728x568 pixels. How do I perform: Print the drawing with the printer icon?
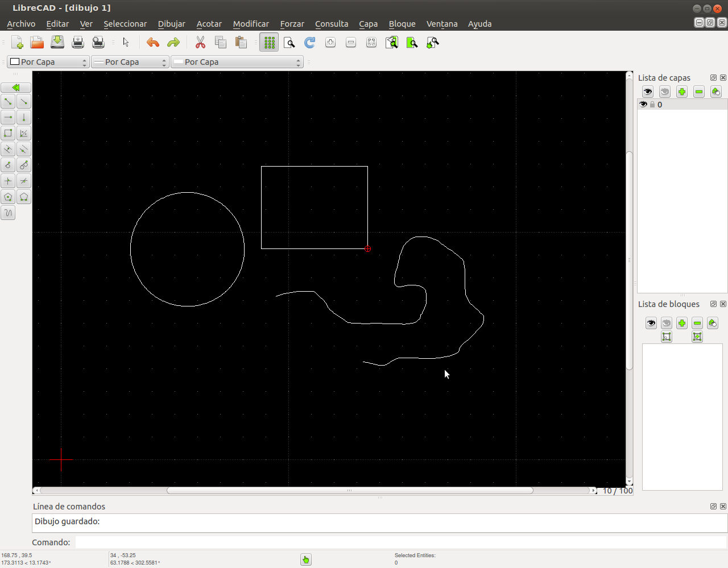pos(78,43)
